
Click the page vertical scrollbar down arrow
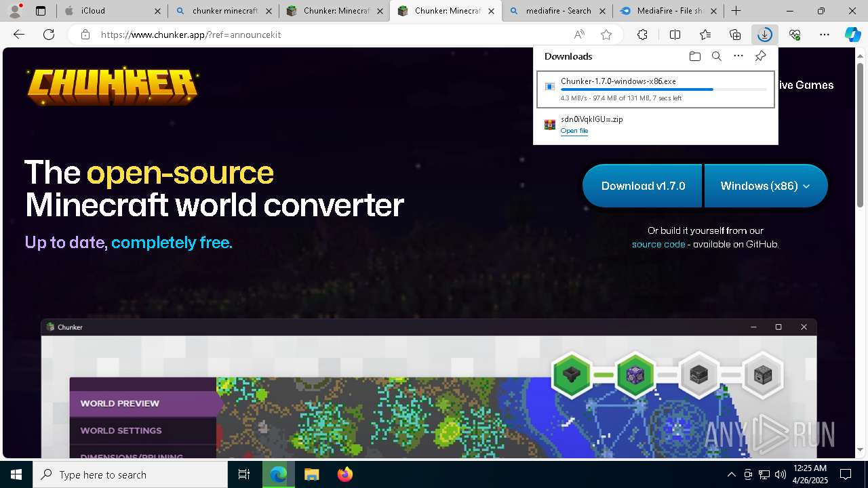tap(861, 449)
